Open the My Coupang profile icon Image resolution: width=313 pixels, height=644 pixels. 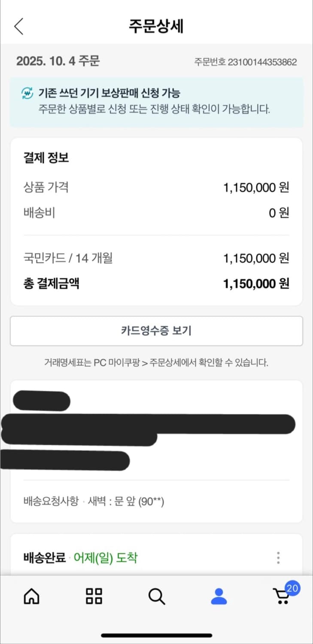[x=219, y=596]
